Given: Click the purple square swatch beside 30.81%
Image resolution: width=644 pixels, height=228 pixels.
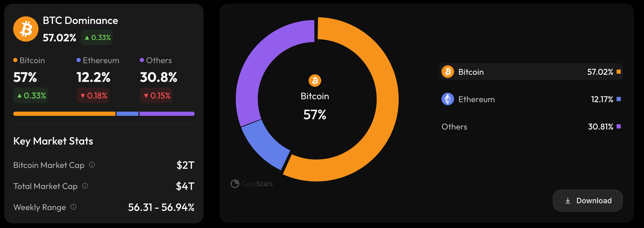Looking at the screenshot, I should (619, 127).
